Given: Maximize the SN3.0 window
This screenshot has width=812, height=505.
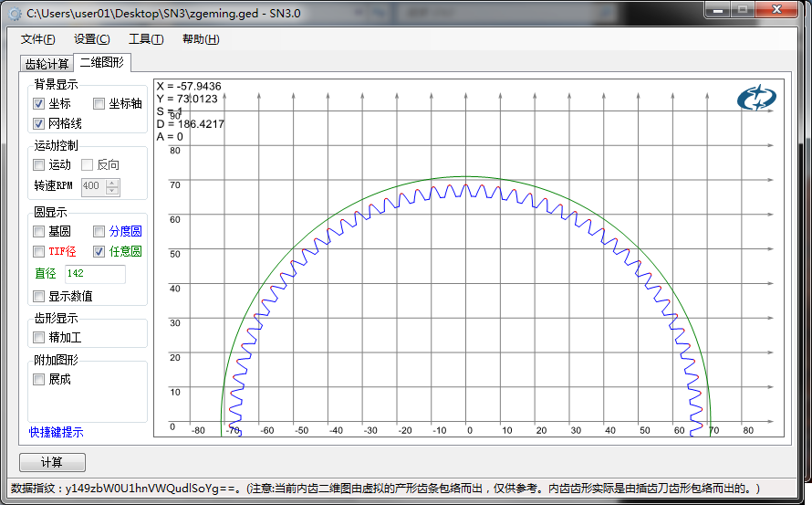Looking at the screenshot, I should tap(743, 10).
